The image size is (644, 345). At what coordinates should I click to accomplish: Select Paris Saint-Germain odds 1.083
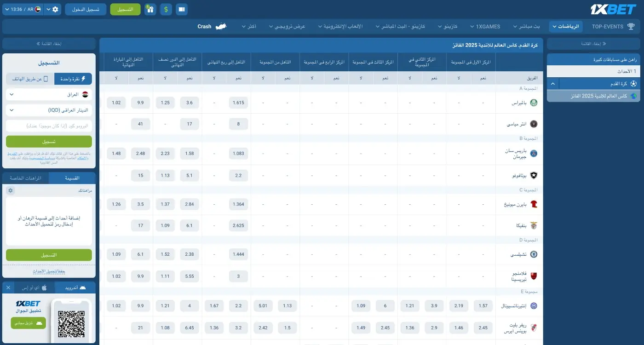click(238, 153)
